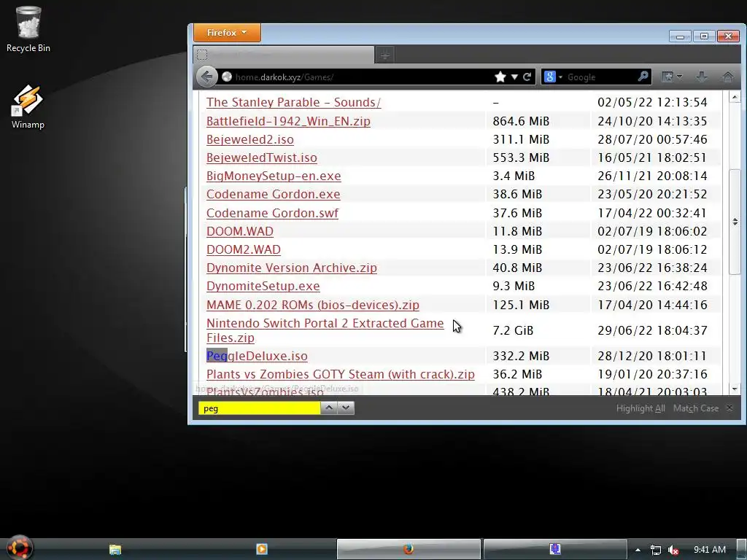Click the 864.6 MiB size cell
The height and width of the screenshot is (560, 747).
521,121
